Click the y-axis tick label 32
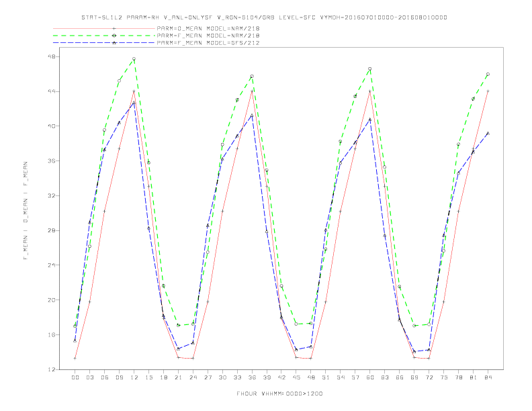 (x=52, y=195)
